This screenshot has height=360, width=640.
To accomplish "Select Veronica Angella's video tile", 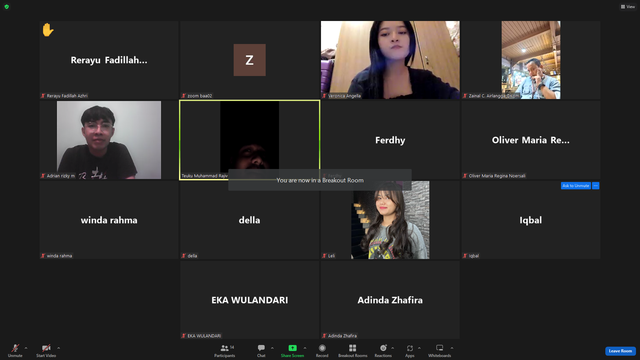I will pos(390,60).
